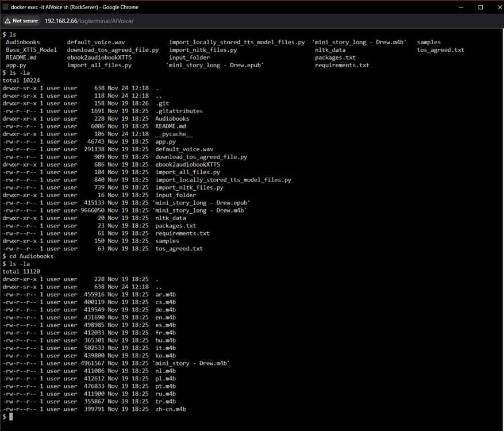Image resolution: width=504 pixels, height=431 pixels.
Task: Click 'mini_story - Drew.m4b' file entry
Action: click(x=191, y=364)
